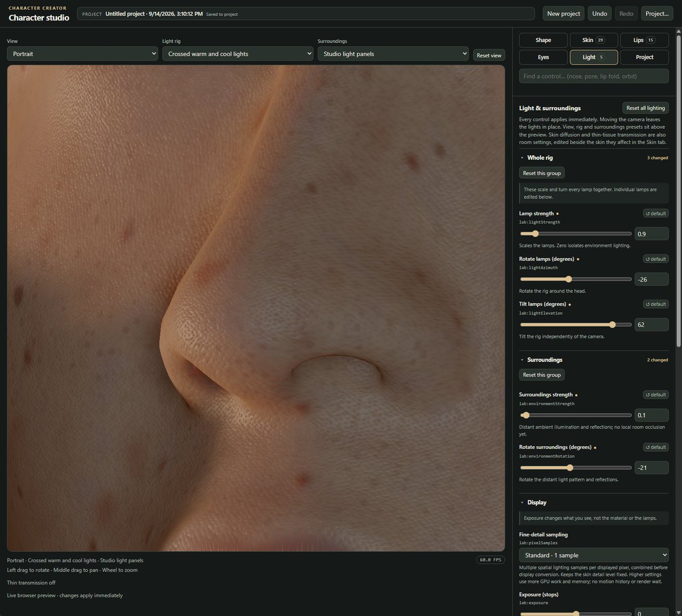Click the 'lab:environmentRotation' identifier text
682x616 pixels.
pos(547,456)
